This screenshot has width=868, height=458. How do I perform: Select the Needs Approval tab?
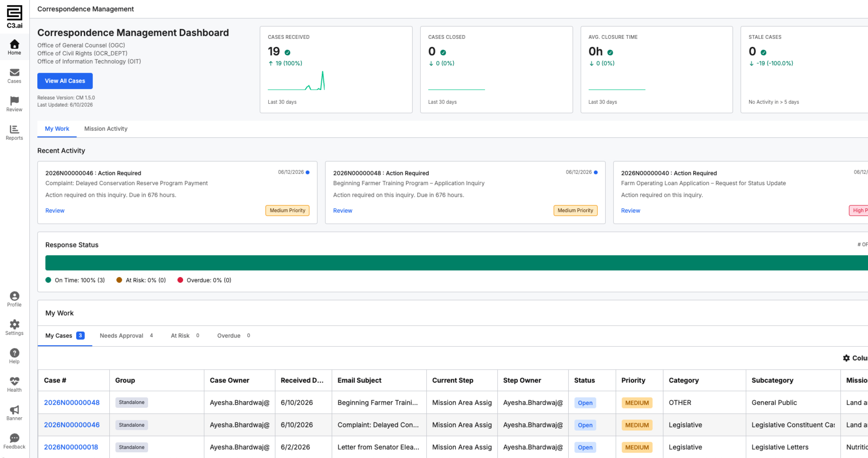coord(126,336)
